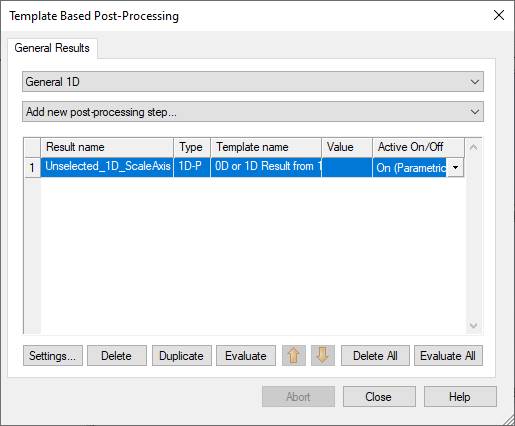This screenshot has height=426, width=515.
Task: Expand Add new post-processing step list
Action: click(253, 112)
